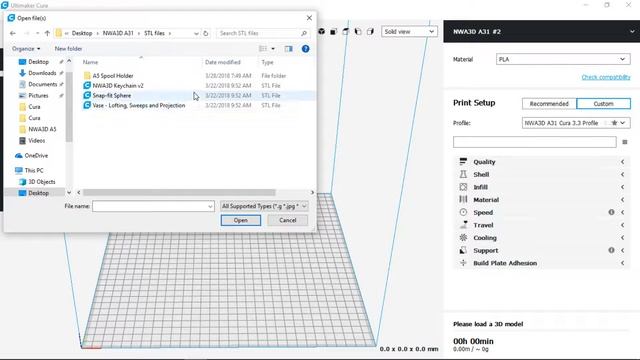Open the Organize menu dropdown
This screenshot has height=360, width=640.
point(26,49)
